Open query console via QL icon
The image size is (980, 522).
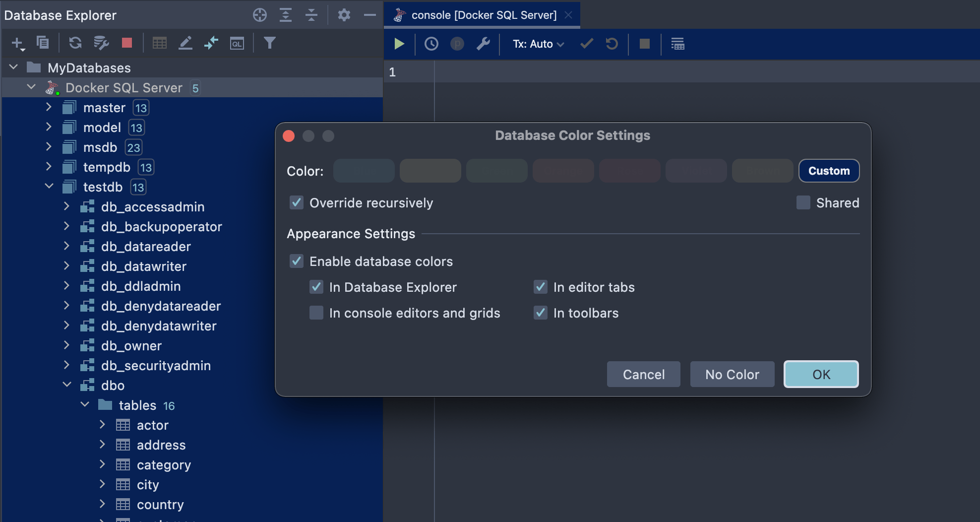(237, 44)
